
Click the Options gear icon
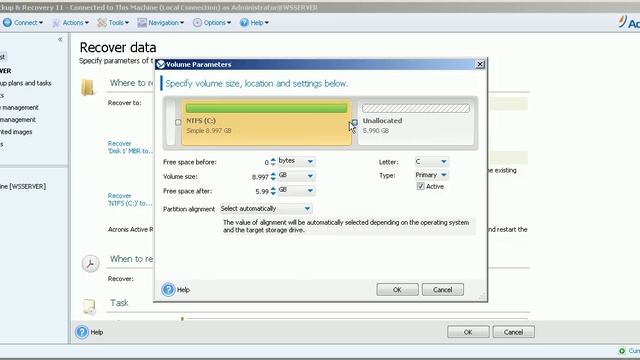pos(197,23)
